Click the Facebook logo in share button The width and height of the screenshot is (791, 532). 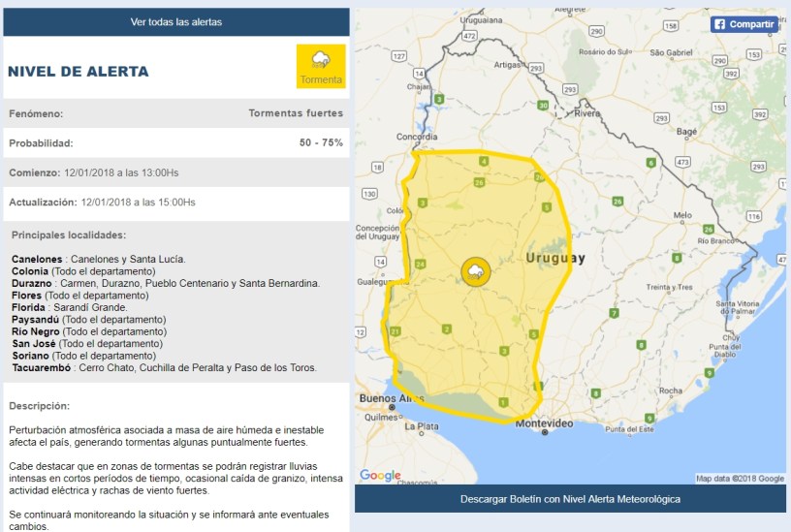coord(720,24)
